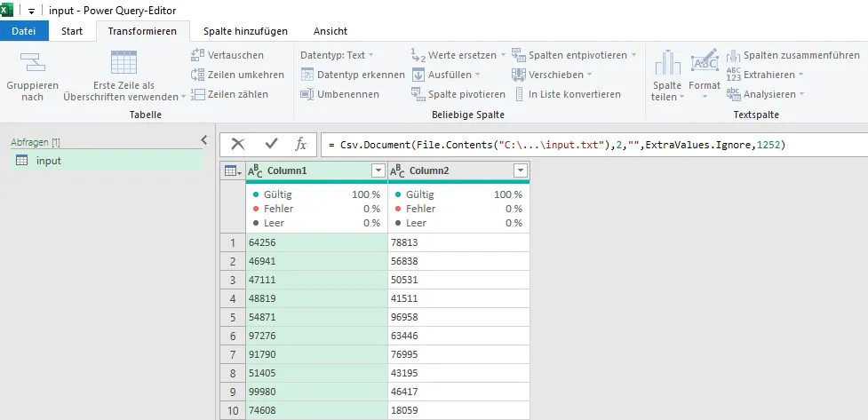
Task: Click the Spalte teilen icon
Action: (667, 62)
